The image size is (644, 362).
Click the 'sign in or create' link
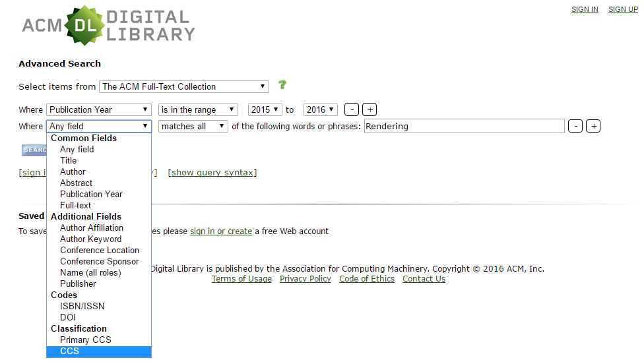tap(221, 231)
